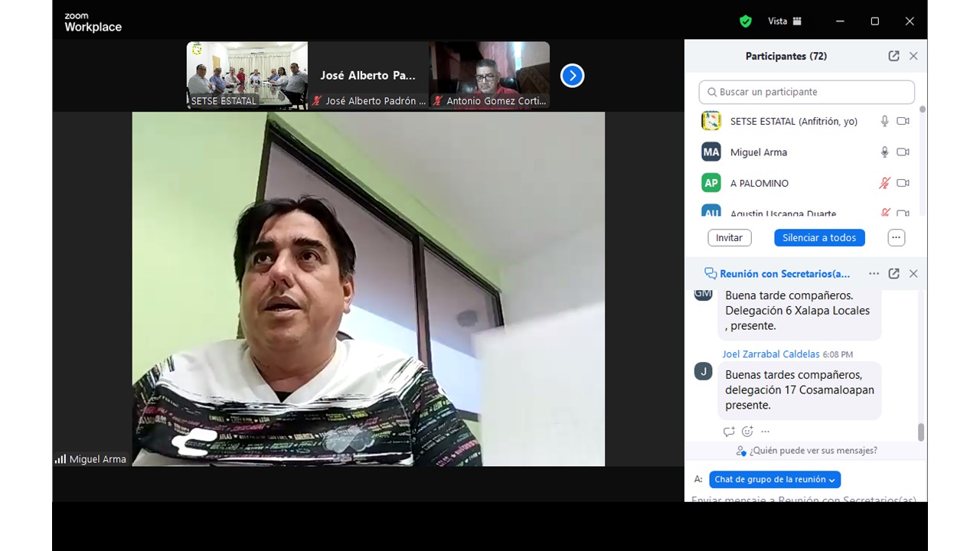Open more options for Joel's message

pos(765,432)
